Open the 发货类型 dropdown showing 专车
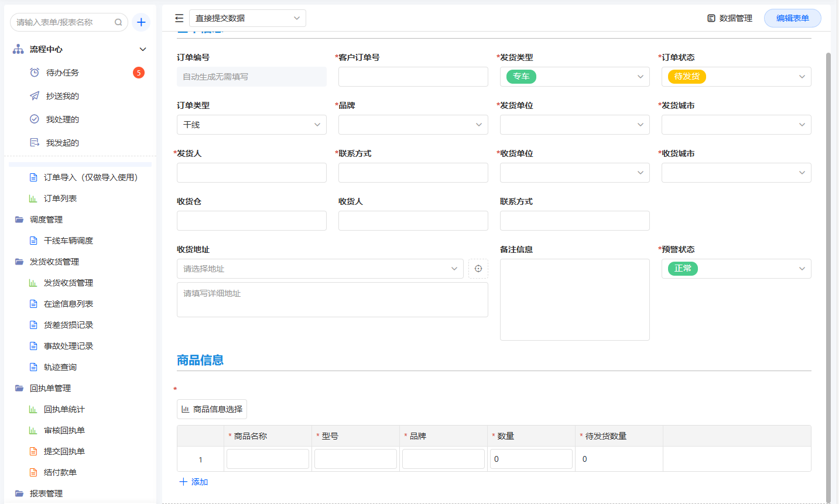 [x=575, y=77]
